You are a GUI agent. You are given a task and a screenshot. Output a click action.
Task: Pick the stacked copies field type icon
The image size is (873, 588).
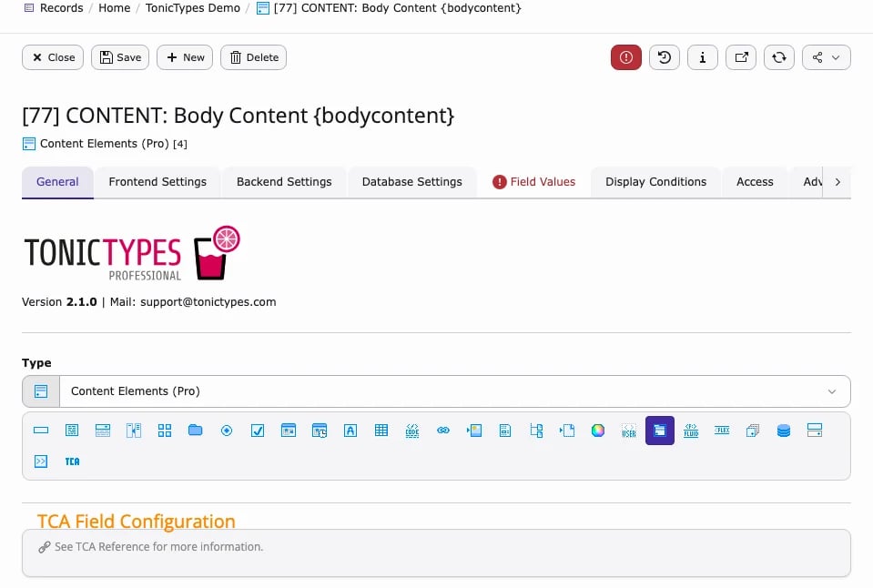[753, 431]
